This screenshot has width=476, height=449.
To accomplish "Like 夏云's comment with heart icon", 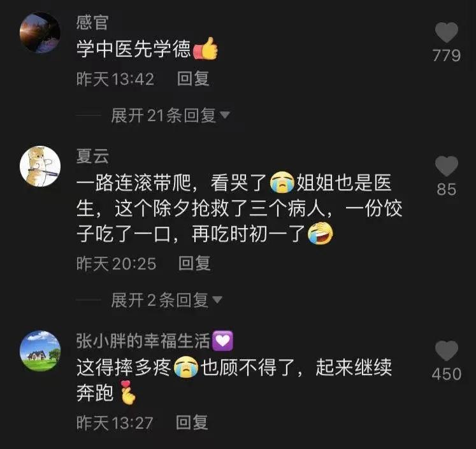I will click(447, 166).
